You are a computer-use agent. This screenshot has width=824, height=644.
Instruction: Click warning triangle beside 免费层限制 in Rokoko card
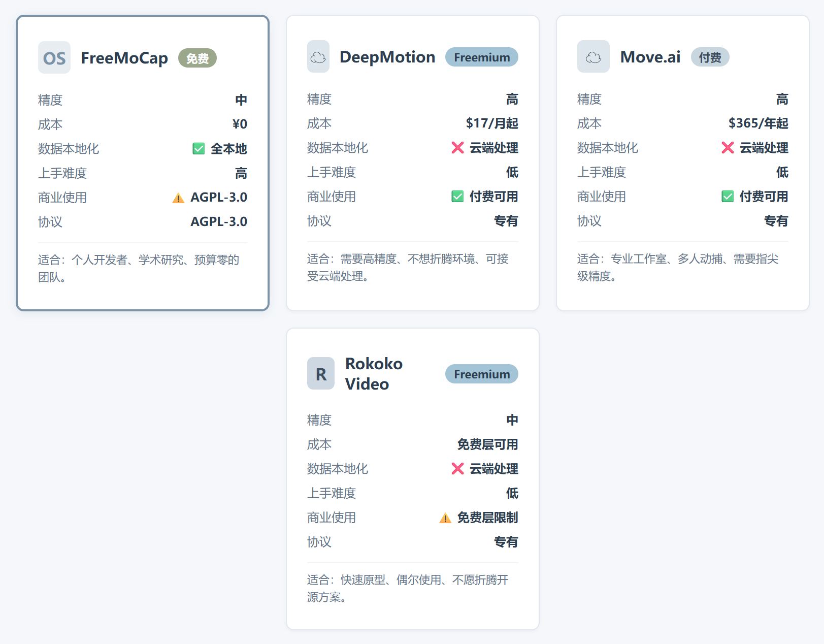[x=445, y=518]
